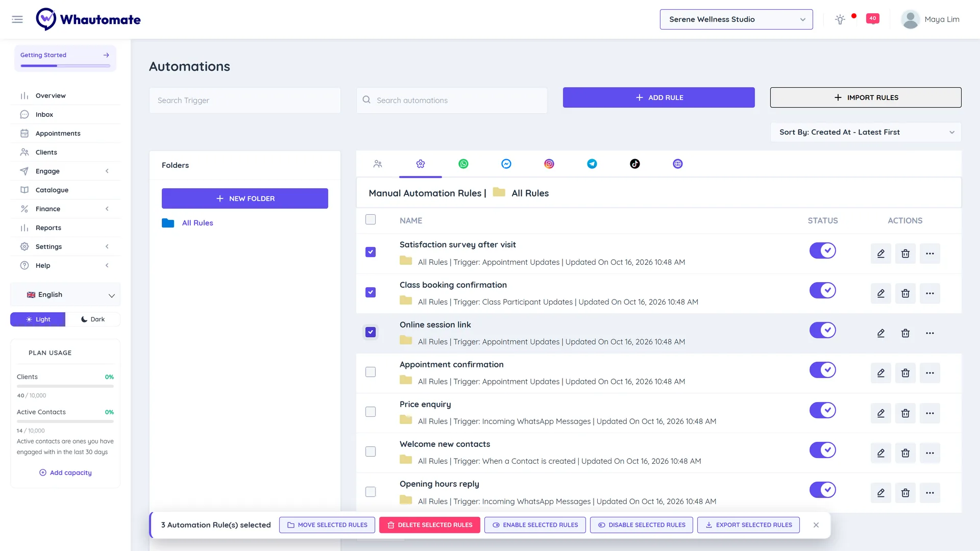Image resolution: width=980 pixels, height=551 pixels.
Task: Open the Maya Lim profile avatar
Action: tap(910, 19)
